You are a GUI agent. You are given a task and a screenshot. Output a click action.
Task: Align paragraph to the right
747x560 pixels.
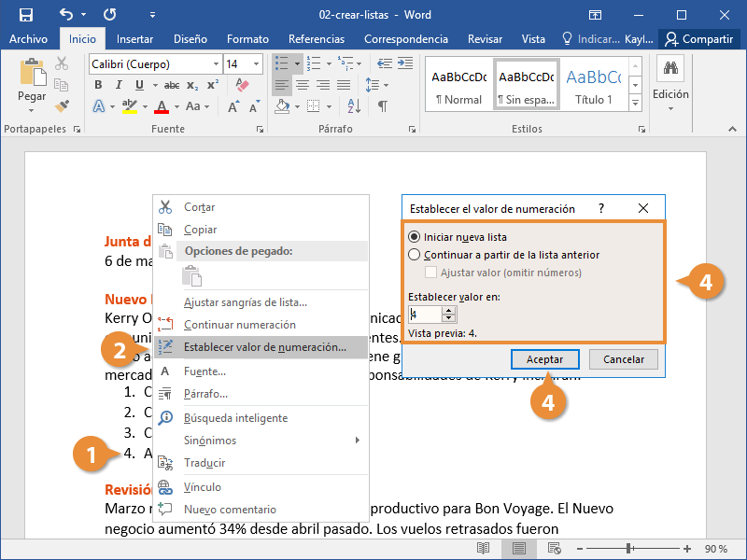323,85
